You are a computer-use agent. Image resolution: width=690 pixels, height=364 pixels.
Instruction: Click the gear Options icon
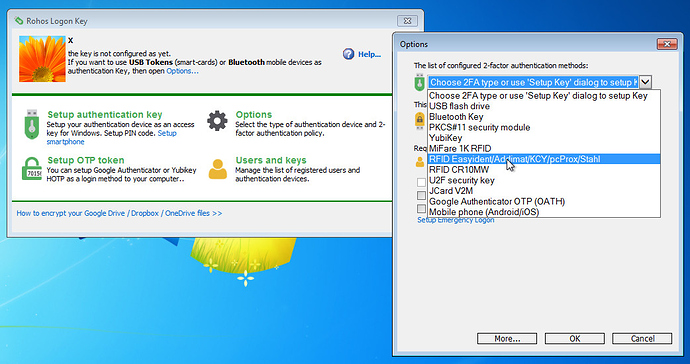[x=217, y=121]
